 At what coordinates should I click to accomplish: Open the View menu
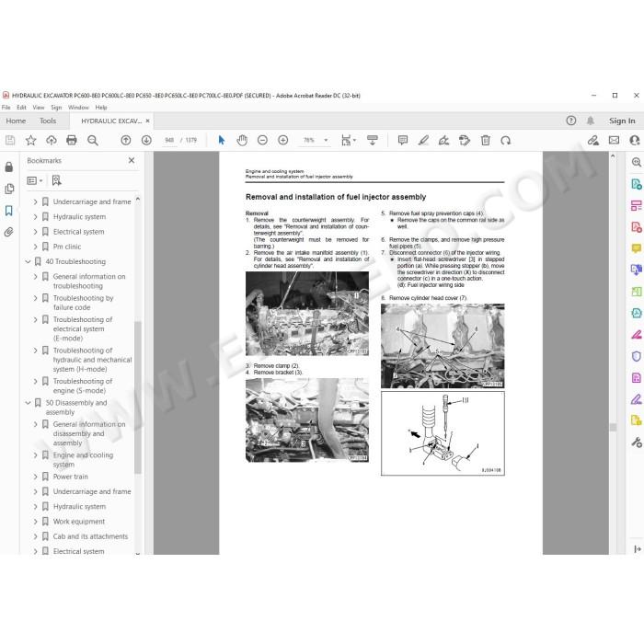39,108
